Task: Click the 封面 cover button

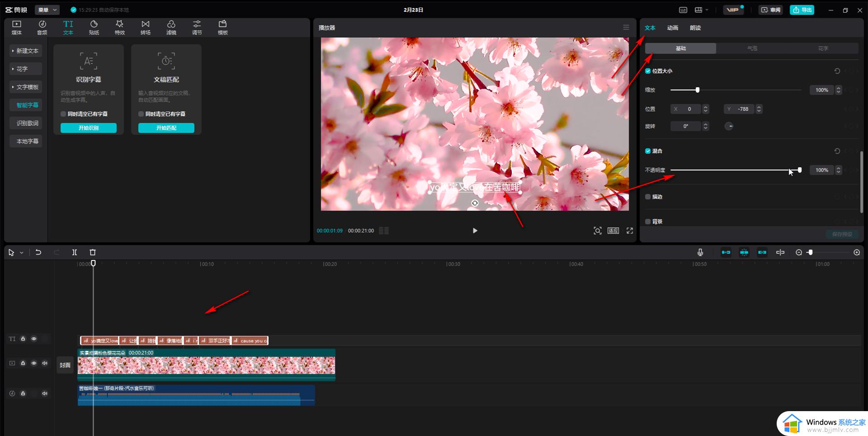Action: [x=65, y=365]
